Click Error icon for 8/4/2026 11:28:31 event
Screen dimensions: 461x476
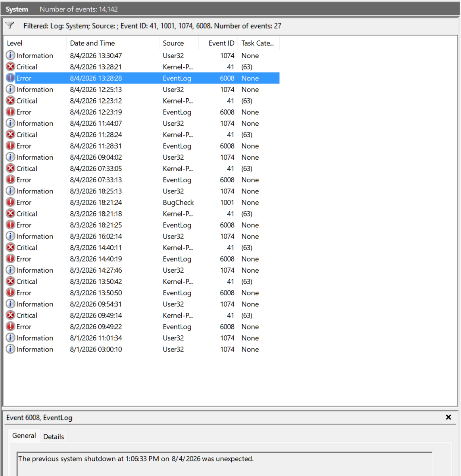[x=11, y=145]
